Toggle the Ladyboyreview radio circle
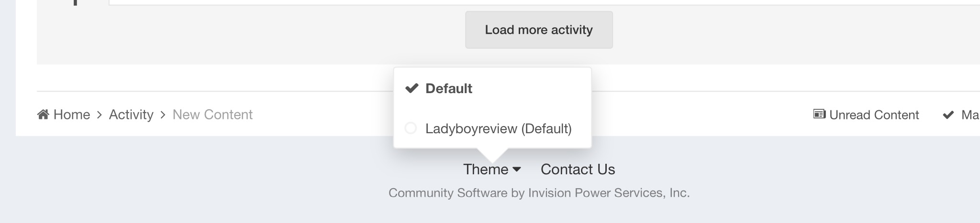980x223 pixels. (411, 128)
